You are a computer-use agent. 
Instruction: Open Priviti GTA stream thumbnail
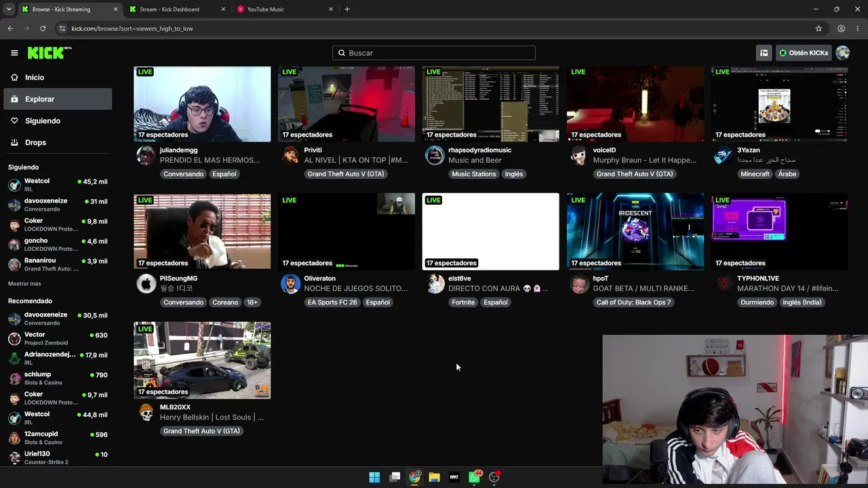347,104
